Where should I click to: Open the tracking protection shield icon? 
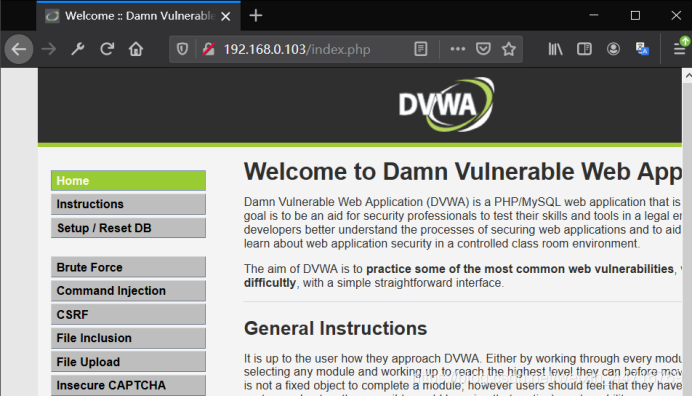(x=182, y=49)
